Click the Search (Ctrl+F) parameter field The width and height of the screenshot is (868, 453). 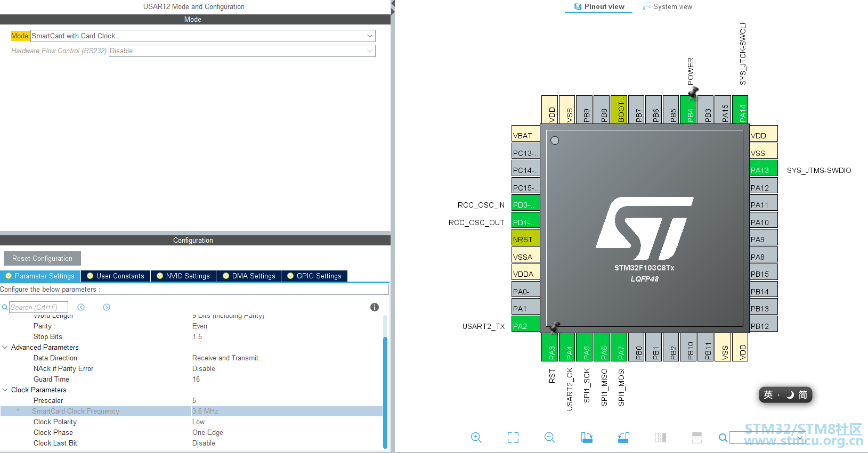tap(38, 307)
